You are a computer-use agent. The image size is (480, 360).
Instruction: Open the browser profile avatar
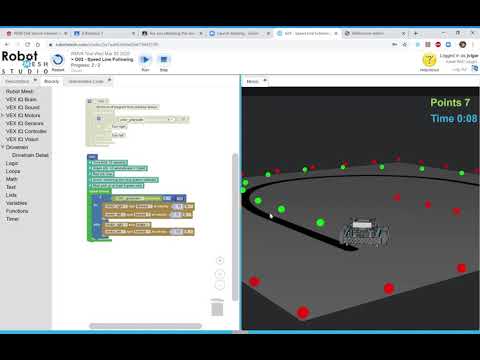[462, 44]
